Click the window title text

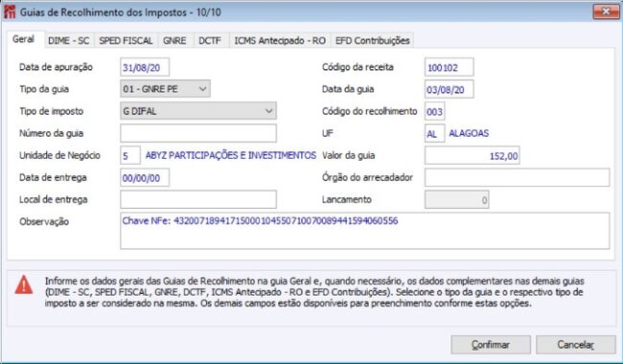click(x=121, y=11)
